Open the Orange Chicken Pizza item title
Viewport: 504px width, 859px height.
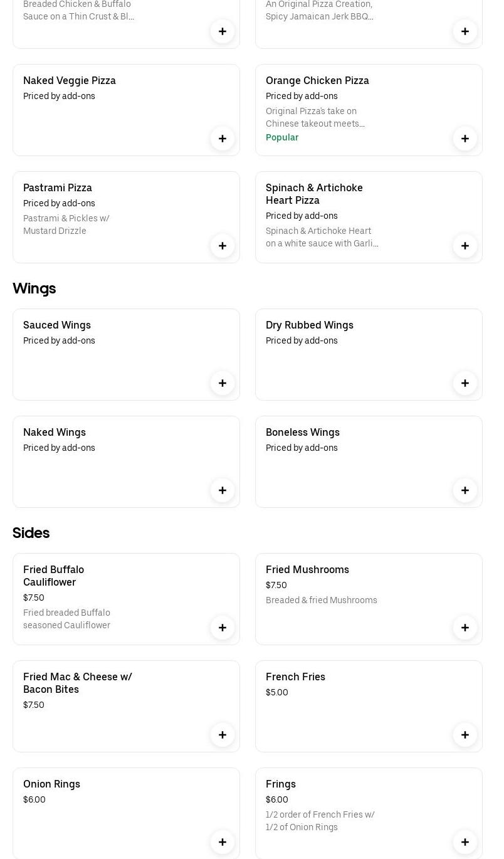click(317, 80)
